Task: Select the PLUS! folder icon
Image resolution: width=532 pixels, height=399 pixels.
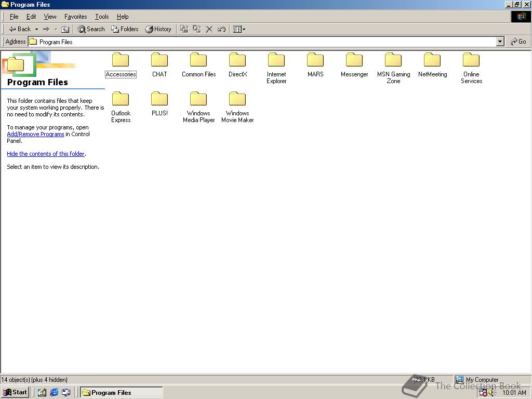Action: [x=159, y=99]
